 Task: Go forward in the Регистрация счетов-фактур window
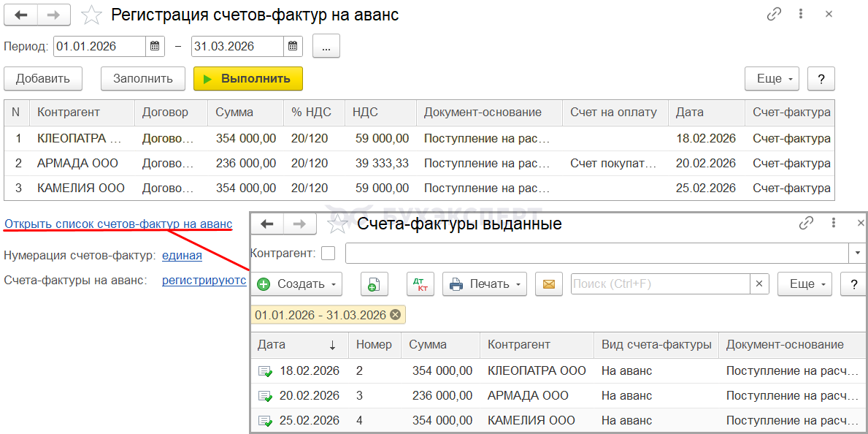[x=54, y=15]
